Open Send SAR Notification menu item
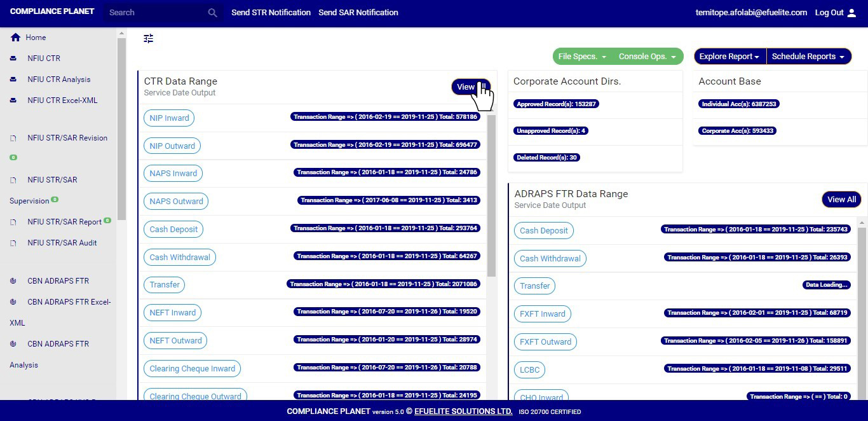Image resolution: width=868 pixels, height=421 pixels. coord(358,13)
